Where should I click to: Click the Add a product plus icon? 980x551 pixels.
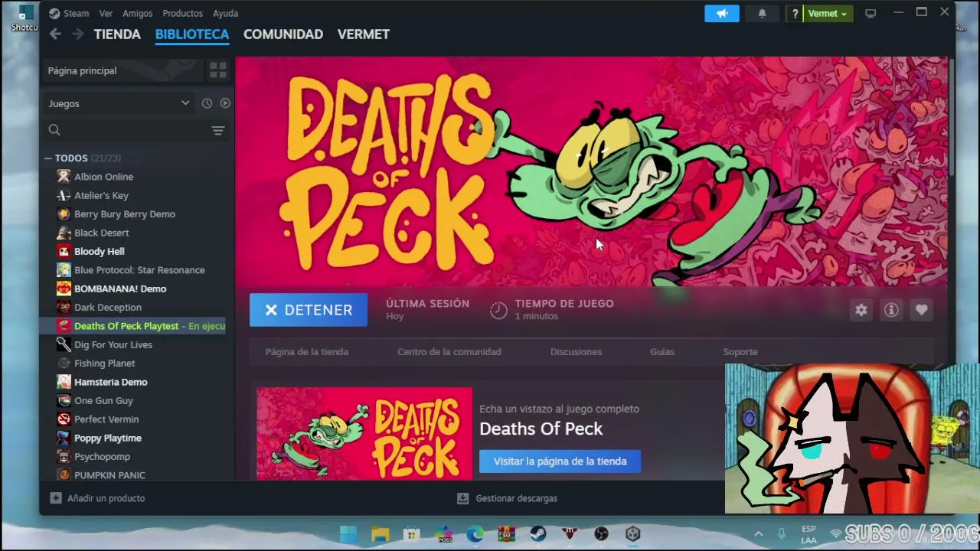[56, 498]
